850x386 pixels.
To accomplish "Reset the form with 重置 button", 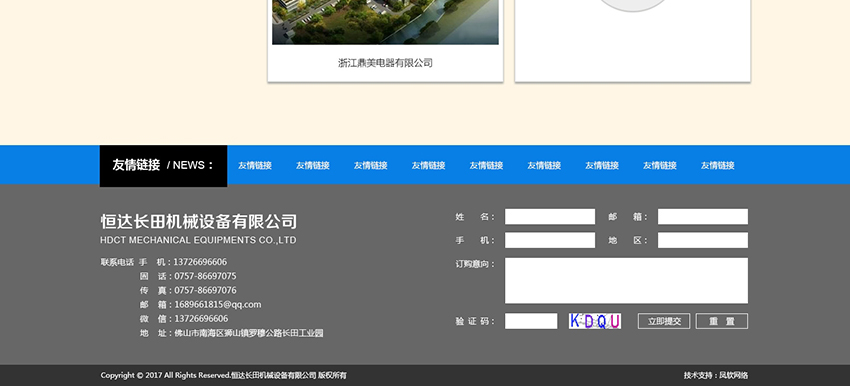I will (722, 321).
